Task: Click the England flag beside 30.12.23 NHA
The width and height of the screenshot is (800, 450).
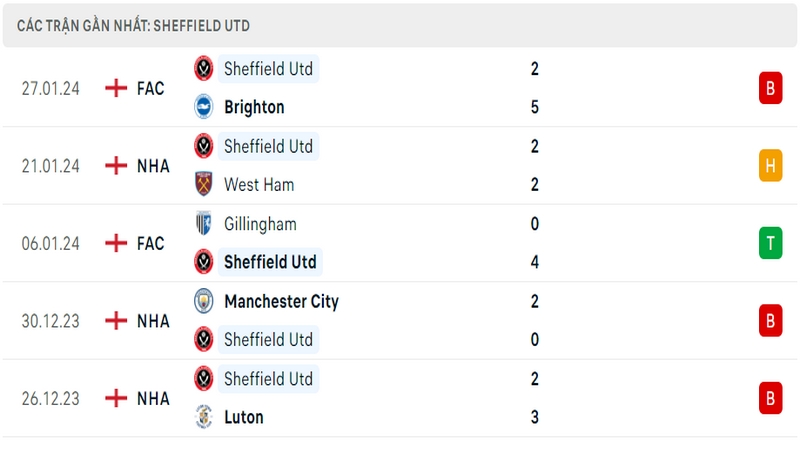Action: tap(116, 321)
